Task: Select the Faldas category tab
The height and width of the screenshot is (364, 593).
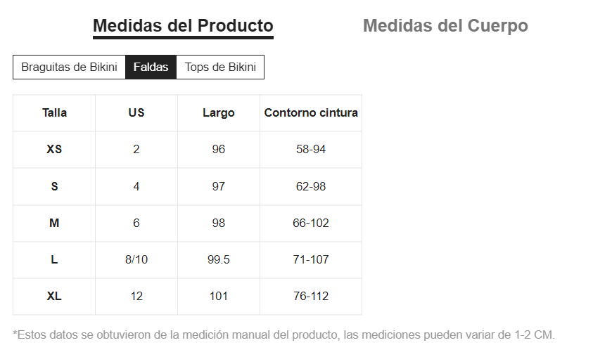Action: coord(151,67)
